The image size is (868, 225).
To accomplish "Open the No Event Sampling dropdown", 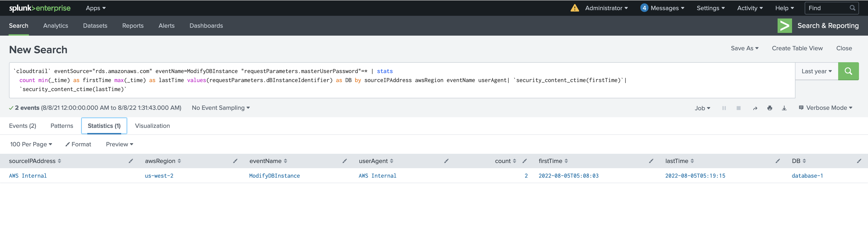I will coord(220,108).
